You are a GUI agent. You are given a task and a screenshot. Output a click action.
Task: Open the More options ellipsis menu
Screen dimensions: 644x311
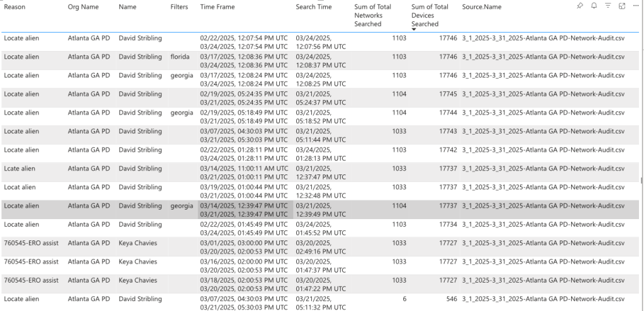(x=636, y=6)
